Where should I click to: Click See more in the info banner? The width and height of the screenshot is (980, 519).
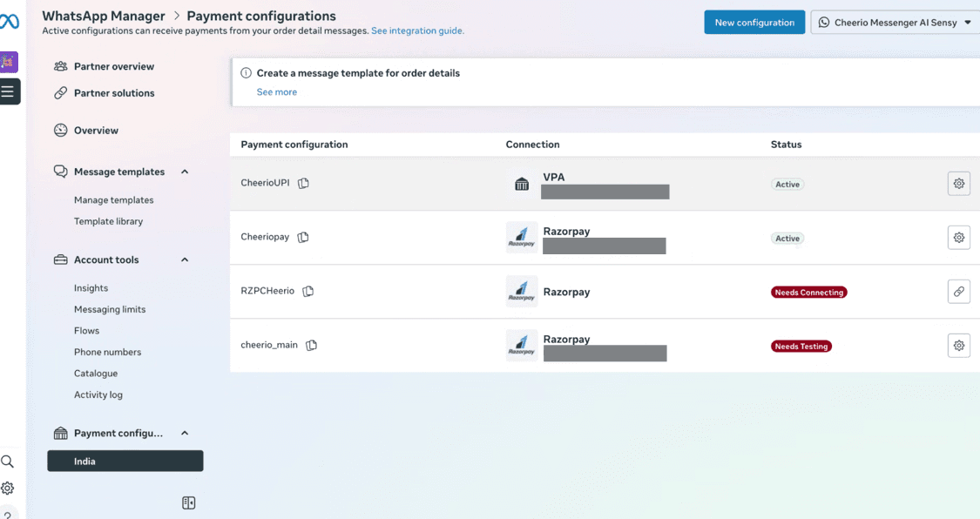click(277, 92)
